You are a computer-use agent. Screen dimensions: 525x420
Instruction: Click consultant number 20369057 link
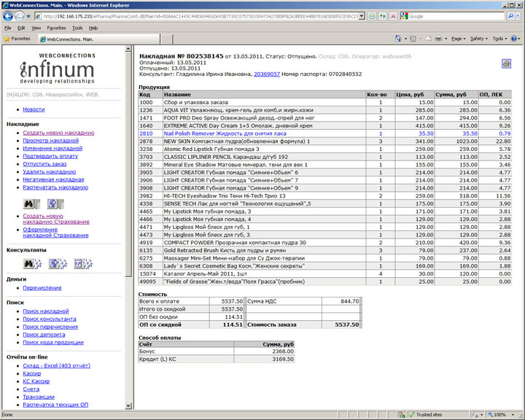[267, 74]
